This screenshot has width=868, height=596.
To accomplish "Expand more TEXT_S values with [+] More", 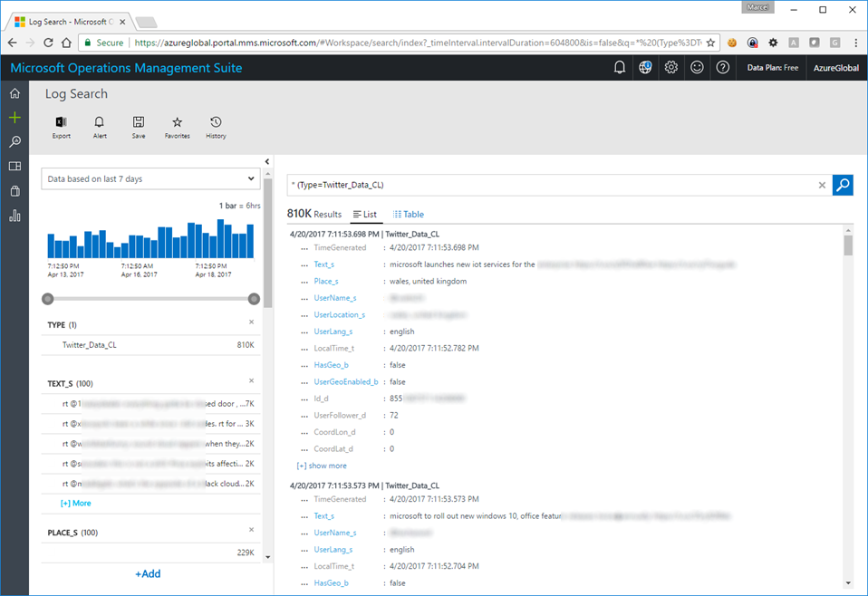I will pyautogui.click(x=76, y=503).
